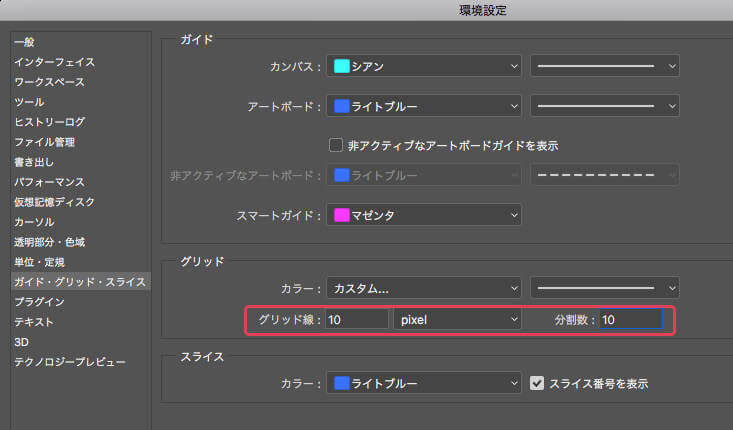Viewport: 733px width, 430px height.
Task: Select 仮想記憶ディスク in the sidebar
Action: [54, 202]
